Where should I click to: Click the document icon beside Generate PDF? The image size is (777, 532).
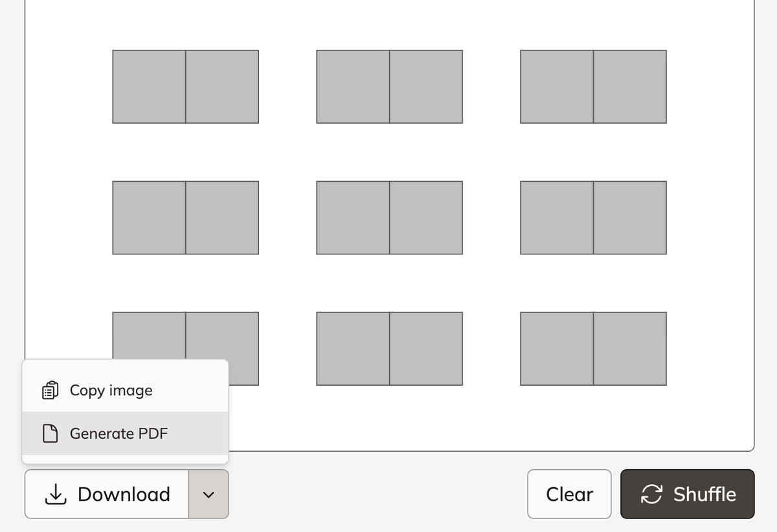pos(49,434)
